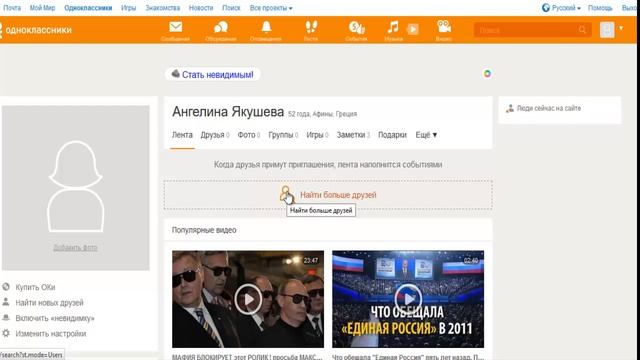Open Поиск link in top portal bar
The image size is (640, 360).
[x=231, y=8]
